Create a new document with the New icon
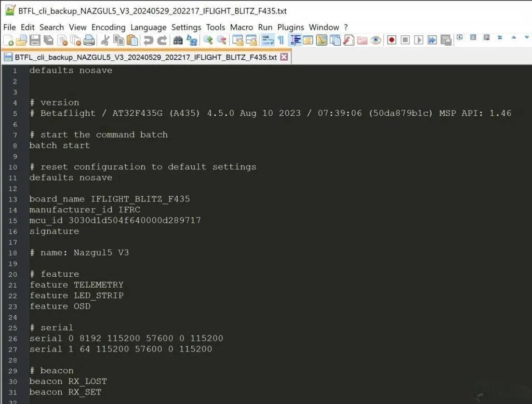 point(8,41)
